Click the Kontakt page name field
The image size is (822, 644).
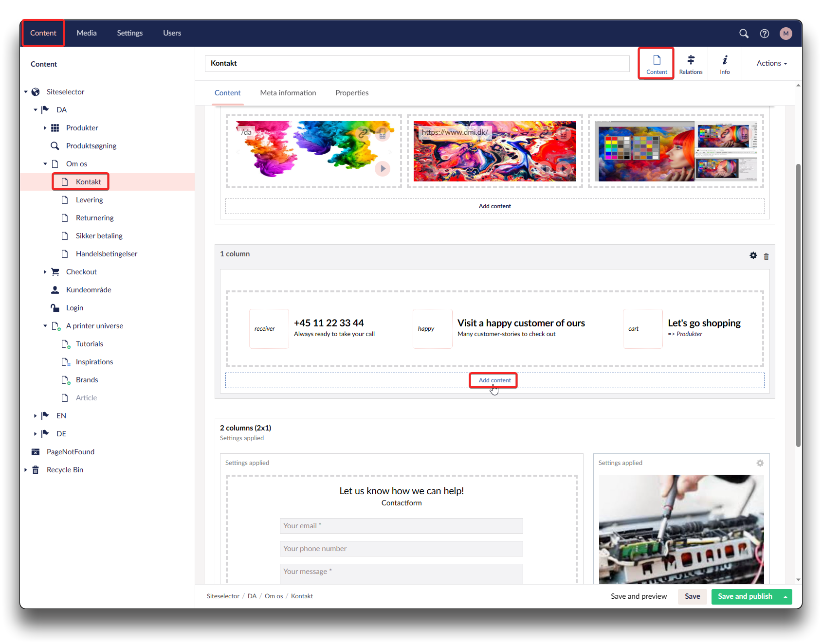pyautogui.click(x=417, y=63)
